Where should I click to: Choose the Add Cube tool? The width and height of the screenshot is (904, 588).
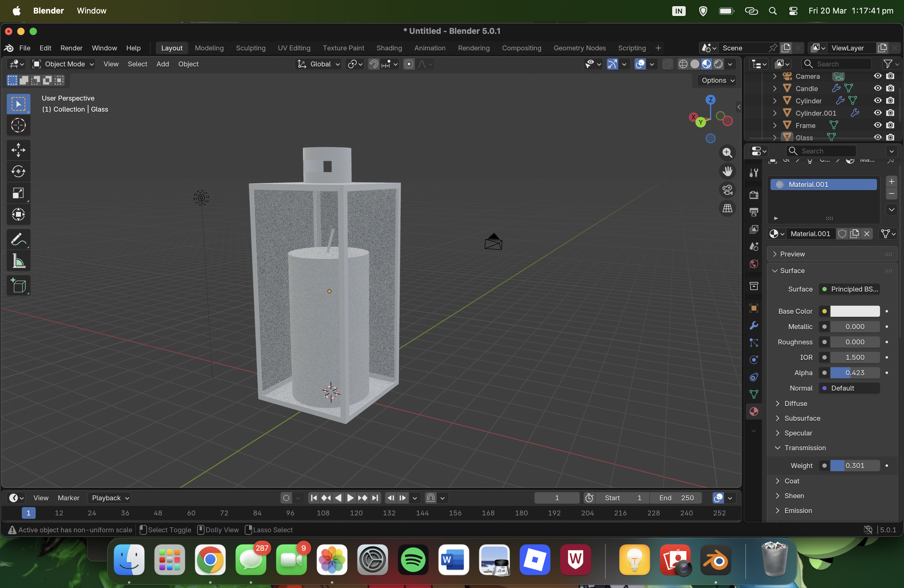[18, 285]
